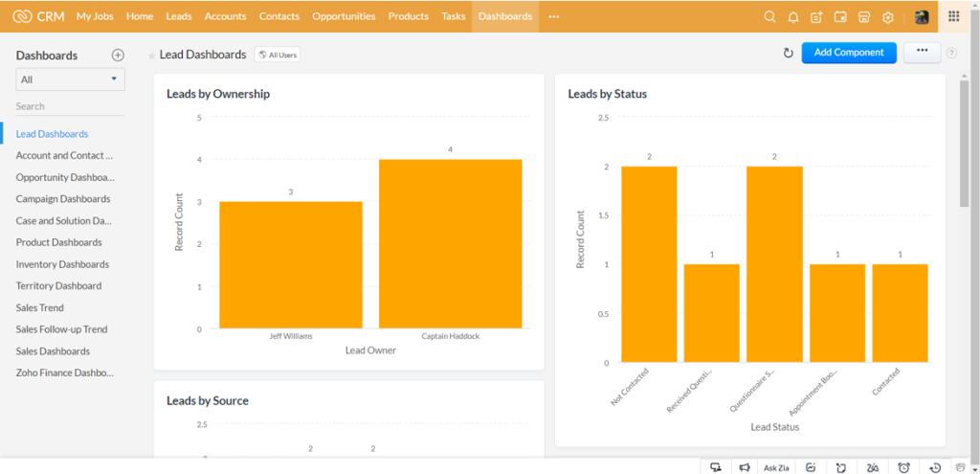The image size is (980, 474).
Task: Open the Tasks module tab
Action: tap(453, 16)
